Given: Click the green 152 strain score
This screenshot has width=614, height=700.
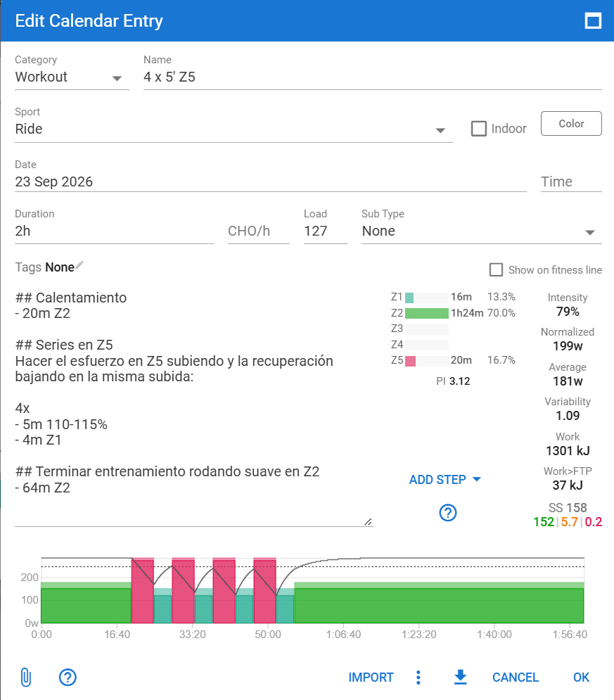Looking at the screenshot, I should 544,522.
